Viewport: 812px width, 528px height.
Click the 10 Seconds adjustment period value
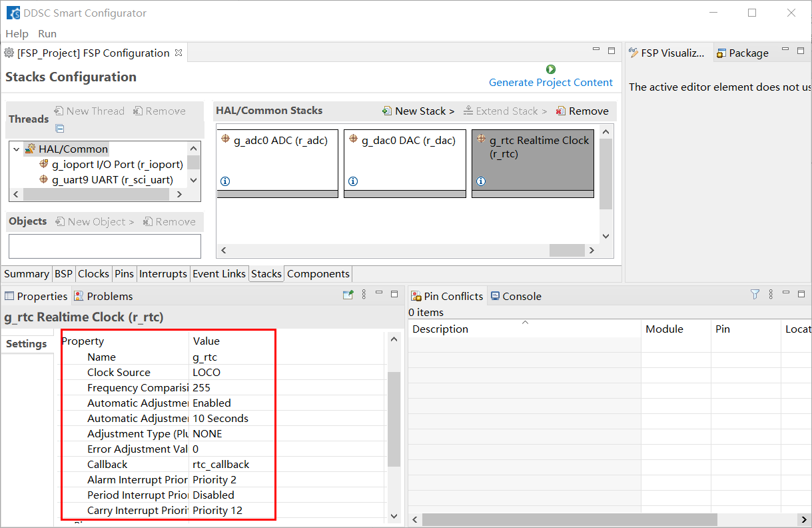coord(220,418)
